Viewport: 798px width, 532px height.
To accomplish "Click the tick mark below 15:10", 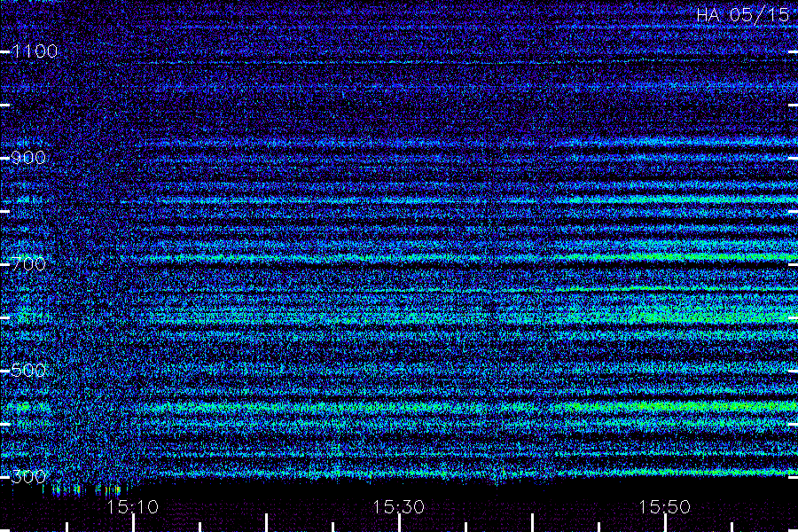I will coord(133,523).
